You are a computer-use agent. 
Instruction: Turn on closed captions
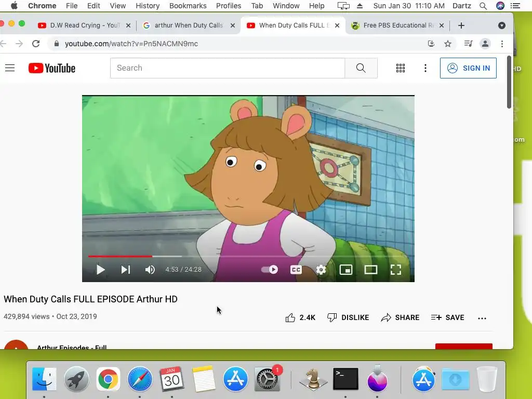pyautogui.click(x=296, y=270)
